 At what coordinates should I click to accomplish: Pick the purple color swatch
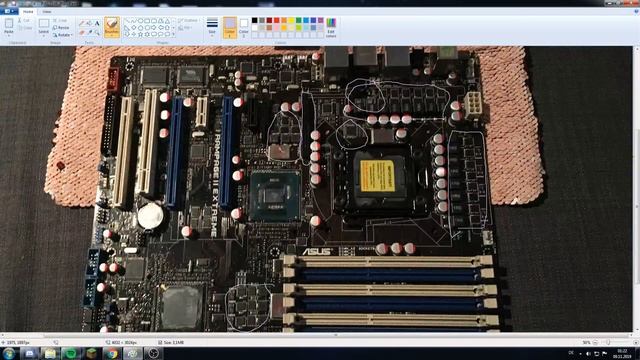coord(320,20)
